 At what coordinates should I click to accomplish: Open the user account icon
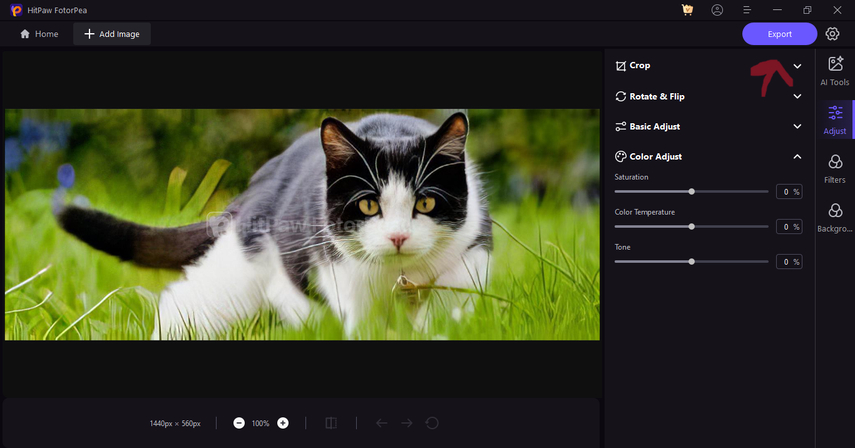tap(717, 10)
